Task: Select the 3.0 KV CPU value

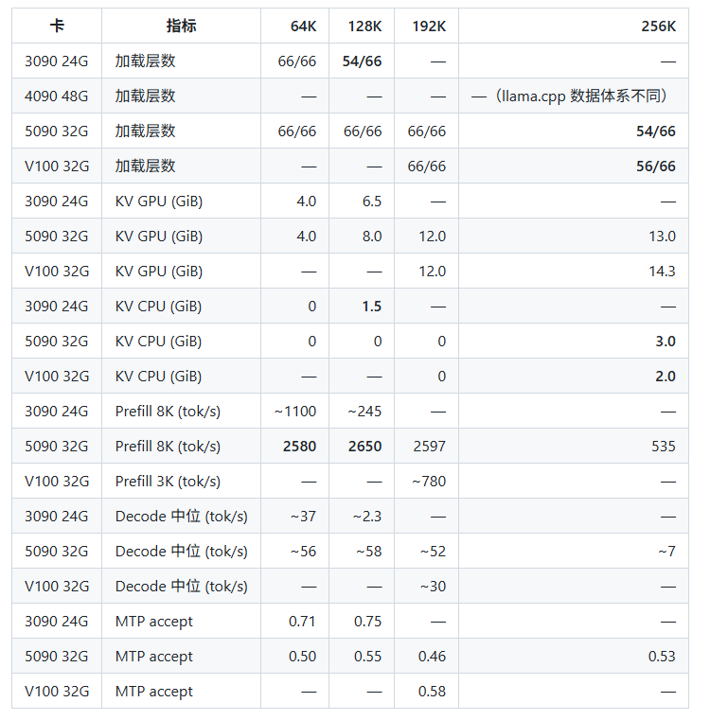Action: (x=666, y=342)
